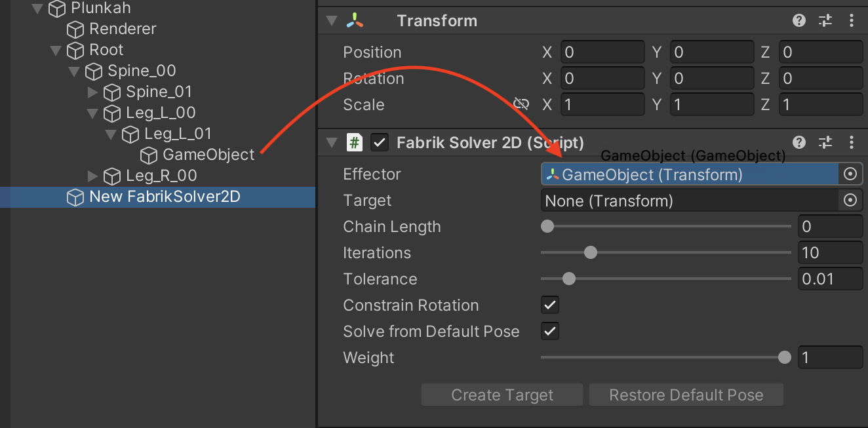
Task: Toggle Scale constrained proportions link icon
Action: click(521, 104)
